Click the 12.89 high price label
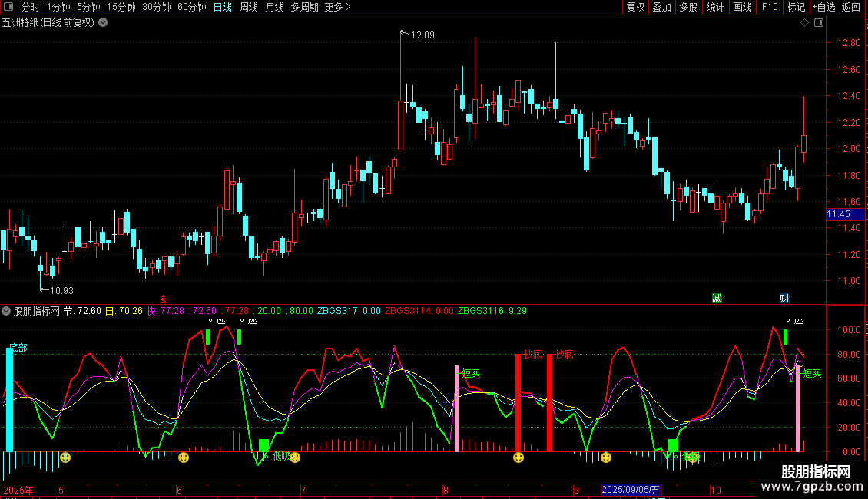This screenshot has width=868, height=499. pyautogui.click(x=423, y=35)
